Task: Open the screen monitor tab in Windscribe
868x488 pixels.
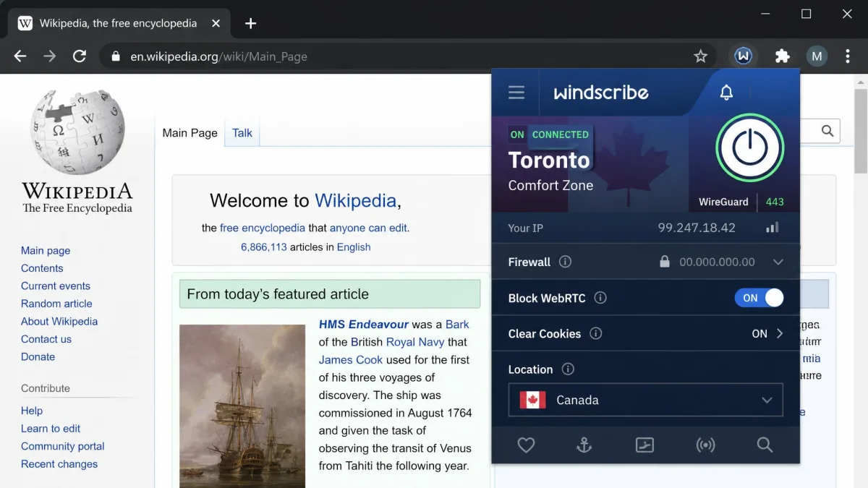Action: coord(644,445)
